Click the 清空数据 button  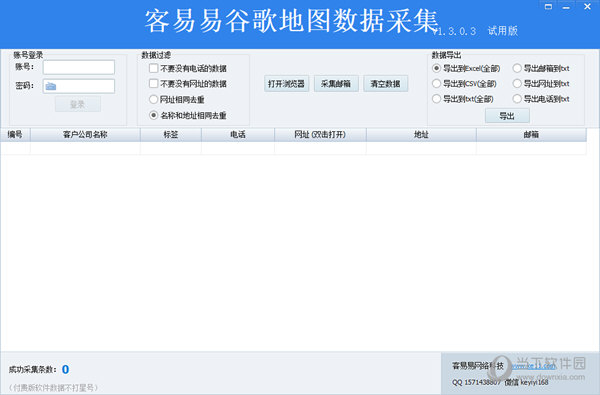(x=385, y=84)
